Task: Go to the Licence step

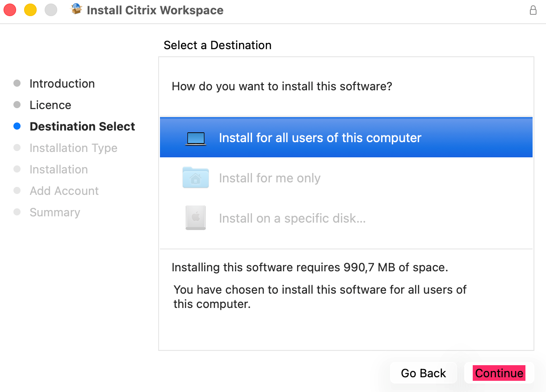Action: [x=50, y=105]
